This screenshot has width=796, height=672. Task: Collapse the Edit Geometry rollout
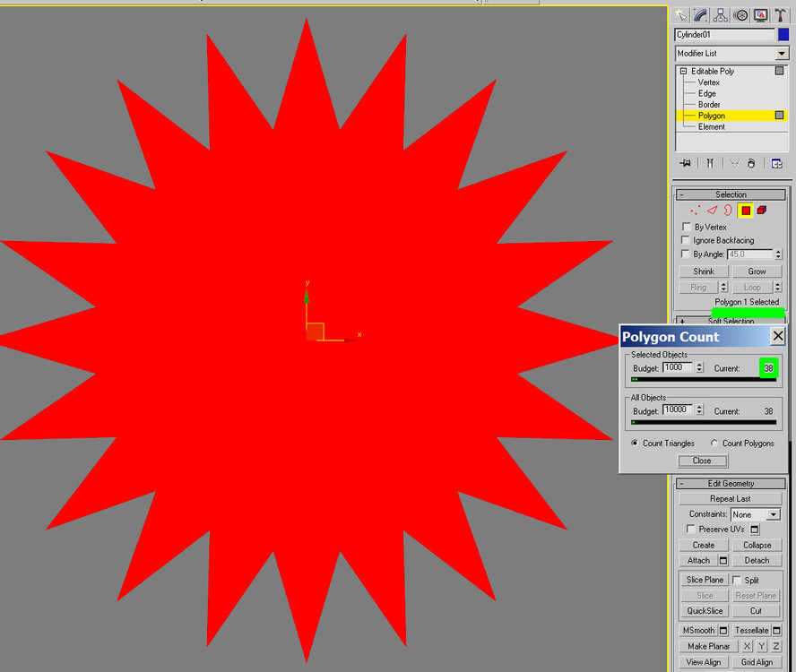pyautogui.click(x=731, y=484)
